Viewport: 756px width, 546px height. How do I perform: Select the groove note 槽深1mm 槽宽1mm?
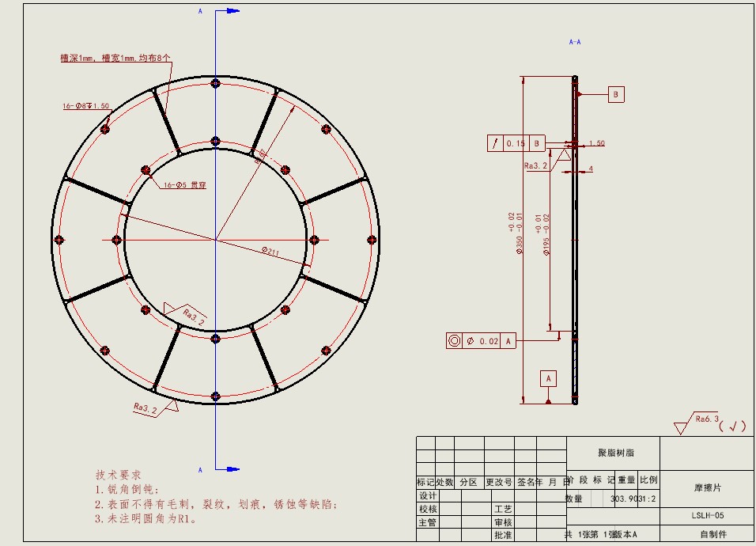coord(115,58)
